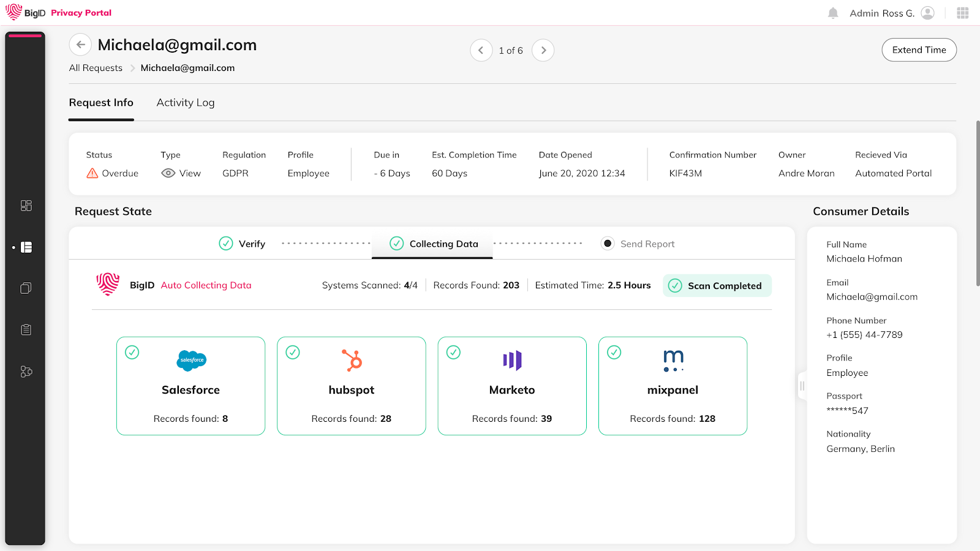The height and width of the screenshot is (551, 980).
Task: Click the hubspot logo
Action: pyautogui.click(x=352, y=360)
